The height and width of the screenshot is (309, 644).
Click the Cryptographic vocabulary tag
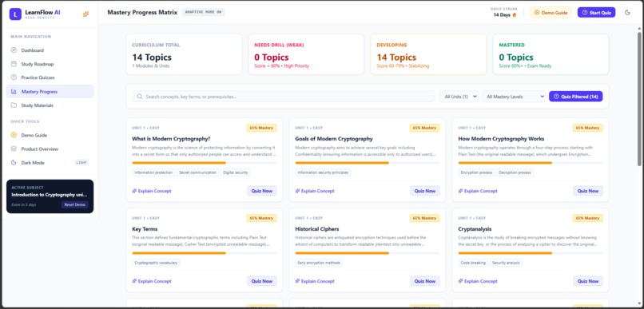[156, 263]
